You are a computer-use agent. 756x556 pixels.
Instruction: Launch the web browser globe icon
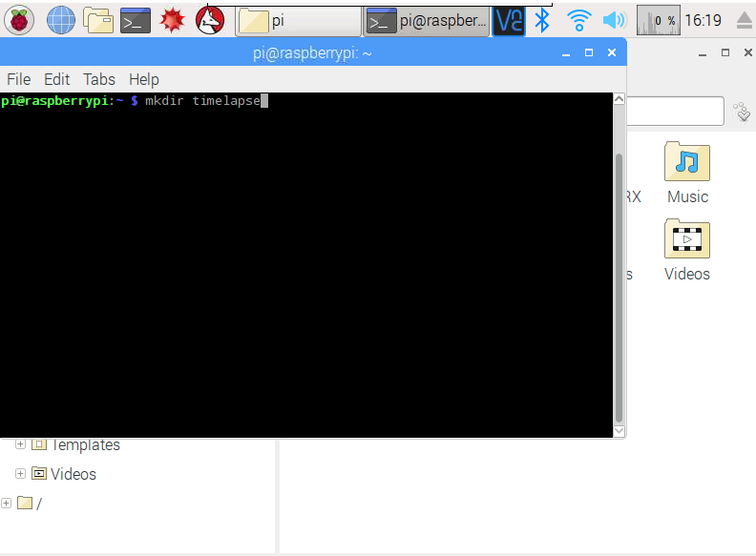[x=60, y=19]
